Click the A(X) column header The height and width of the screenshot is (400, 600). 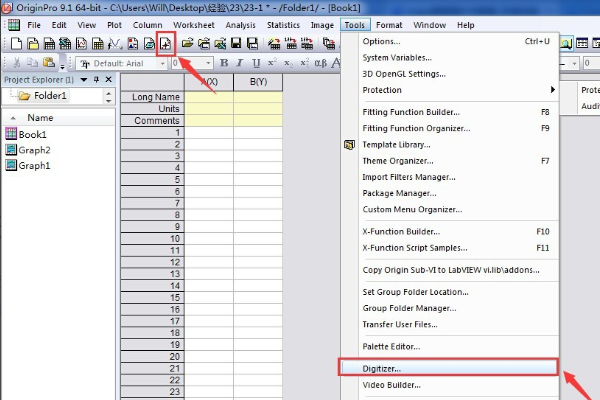(x=209, y=81)
